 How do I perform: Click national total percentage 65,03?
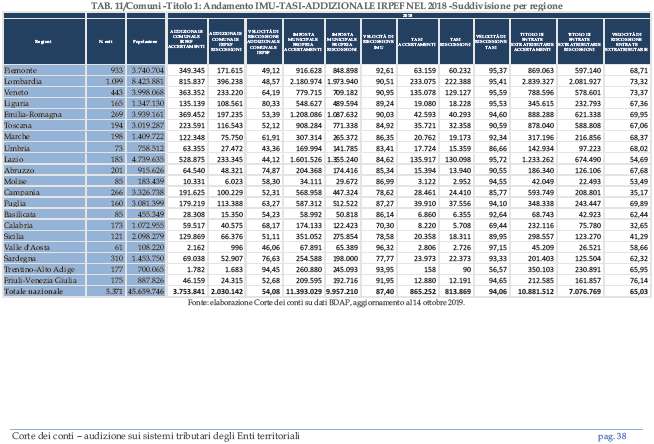coord(639,291)
